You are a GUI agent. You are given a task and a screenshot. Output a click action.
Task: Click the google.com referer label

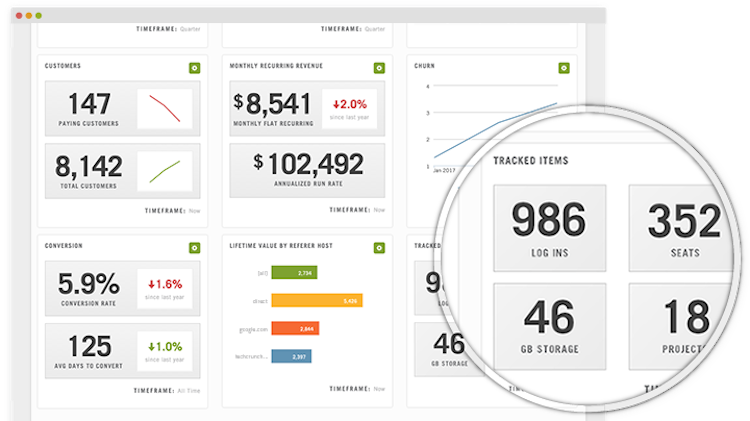tap(253, 329)
